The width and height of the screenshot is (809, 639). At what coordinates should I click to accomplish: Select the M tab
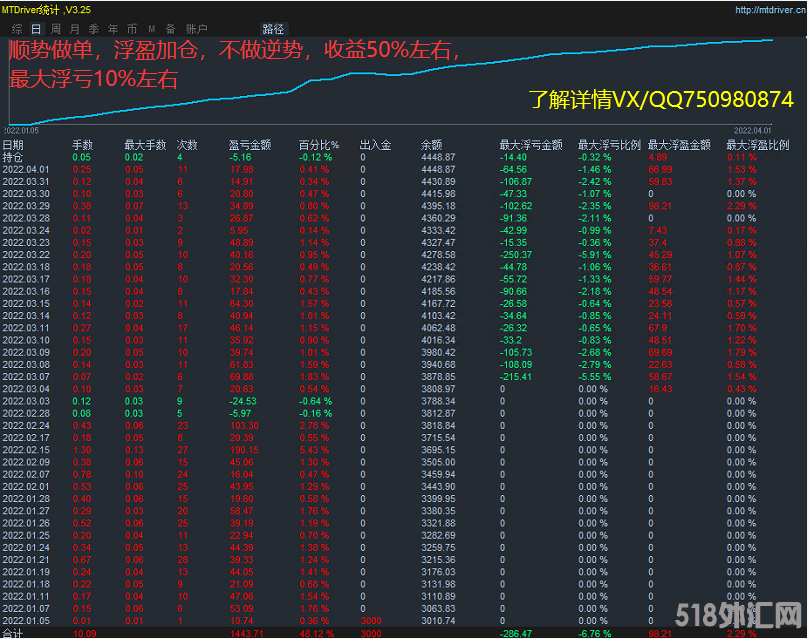pyautogui.click(x=151, y=29)
